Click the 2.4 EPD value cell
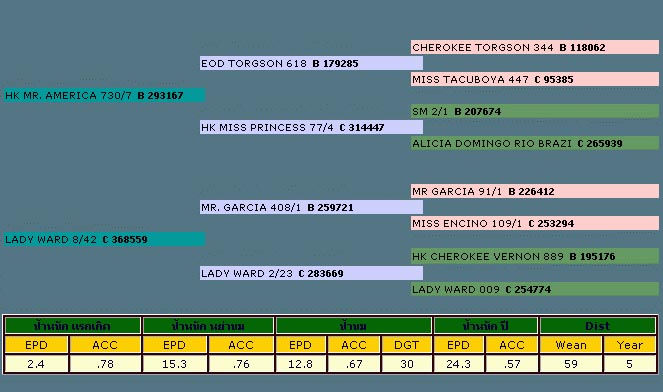Screen dimensions: 663x392 click(x=36, y=364)
